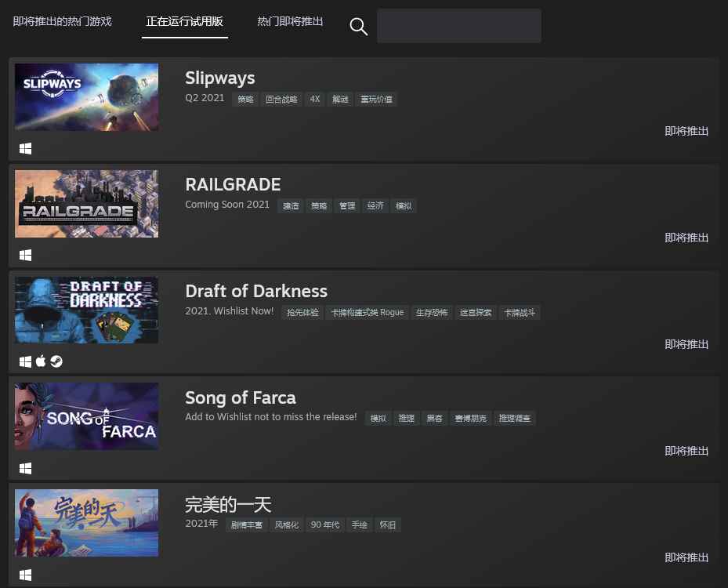Focus the search text box
The width and height of the screenshot is (728, 588).
(x=458, y=26)
